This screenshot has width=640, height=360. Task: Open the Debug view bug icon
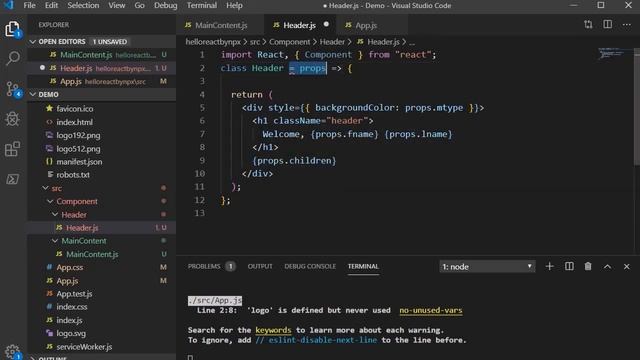(12, 119)
